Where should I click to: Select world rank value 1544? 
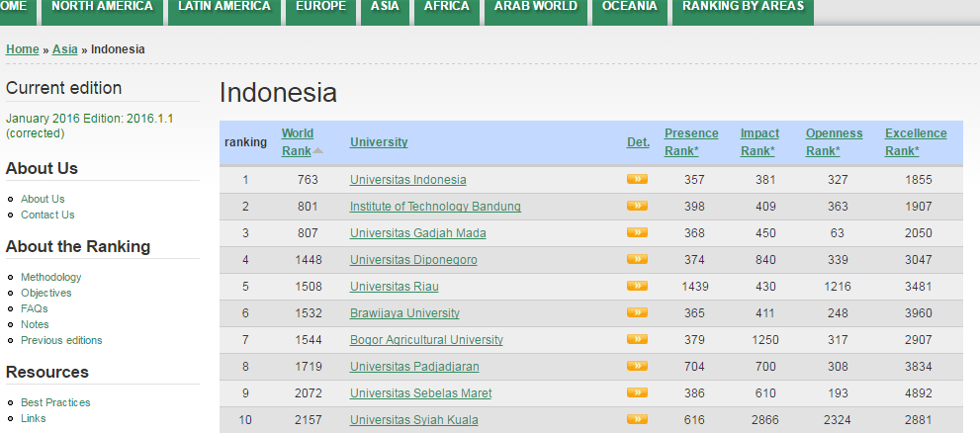point(309,340)
